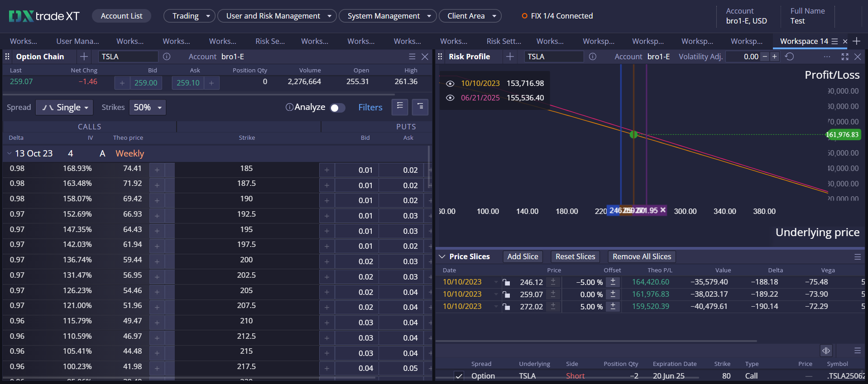Maximize the Risk Profile panel to fullscreen

844,57
